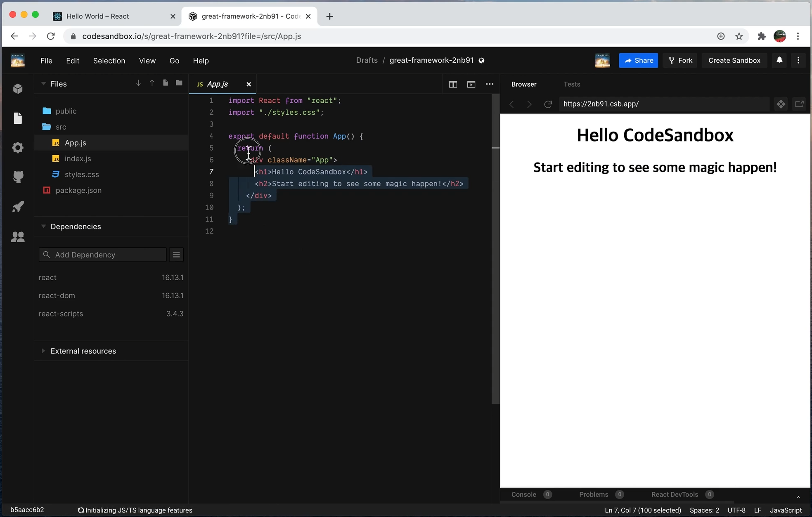Open preview in new window icon

[799, 104]
